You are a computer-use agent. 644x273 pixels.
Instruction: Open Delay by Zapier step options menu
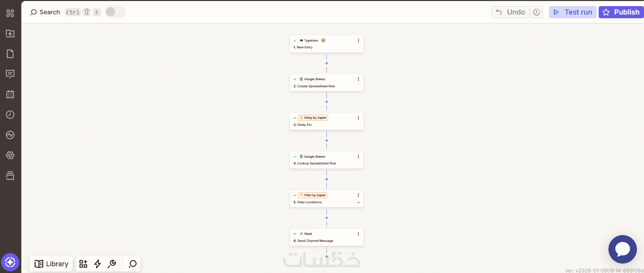tap(359, 118)
